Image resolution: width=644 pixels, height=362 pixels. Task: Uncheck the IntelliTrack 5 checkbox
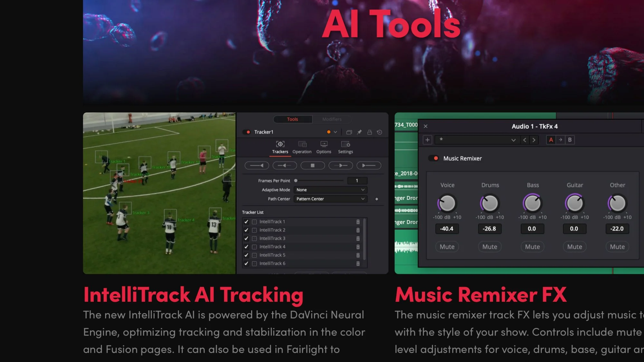246,255
